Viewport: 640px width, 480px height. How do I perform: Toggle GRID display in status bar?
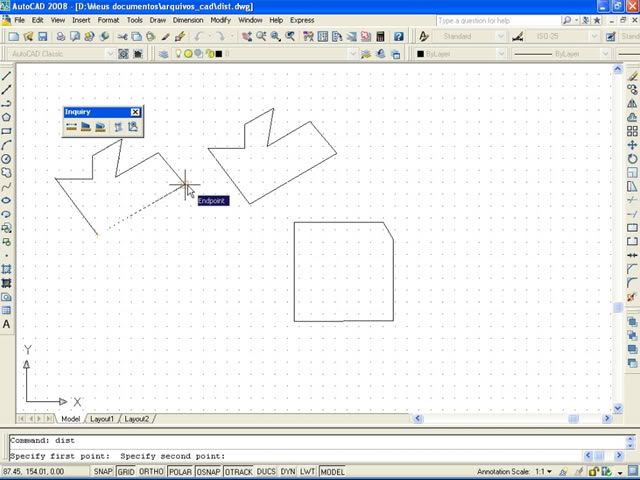126,471
